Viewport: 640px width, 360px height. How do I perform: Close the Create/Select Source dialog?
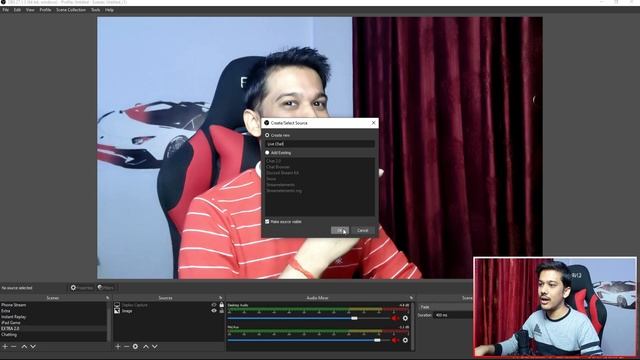(x=373, y=123)
